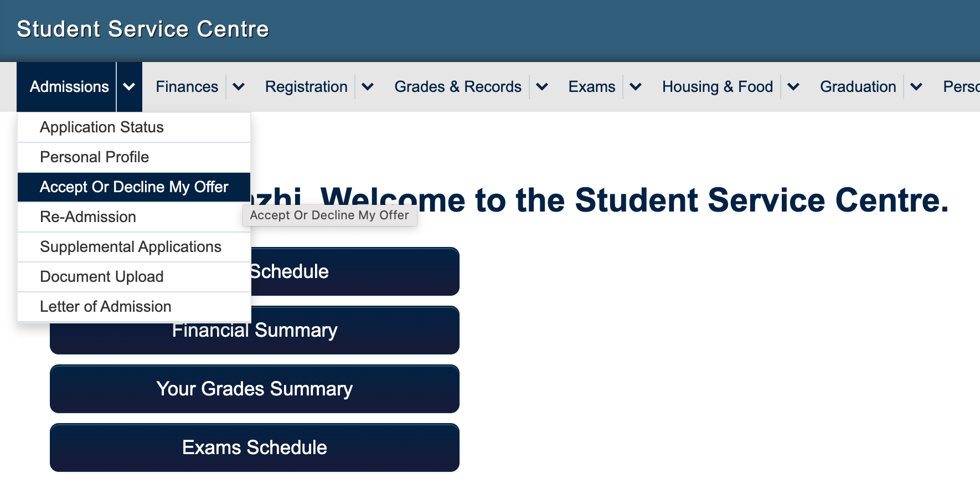Image resolution: width=980 pixels, height=484 pixels.
Task: Select Application Status from Admissions menu
Action: coord(102,127)
